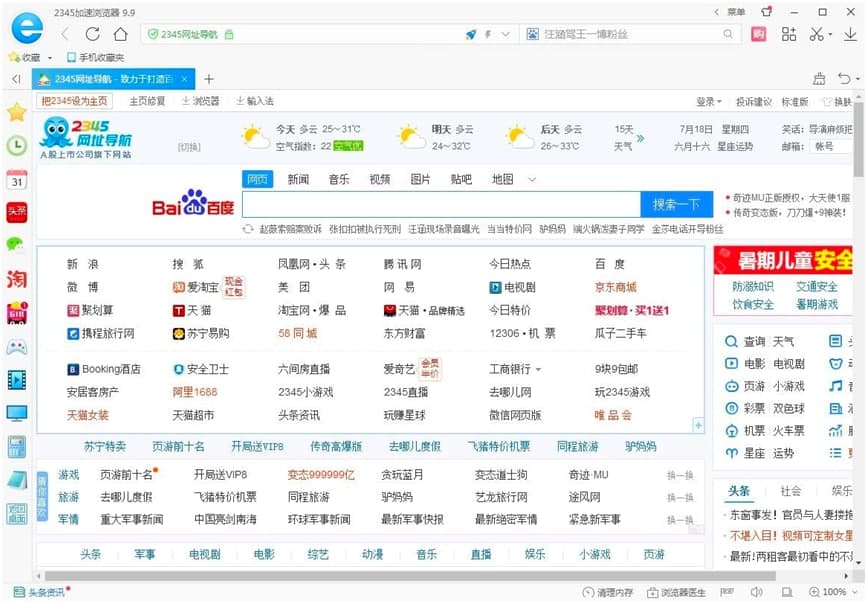Expand the address bar history dropdown arrow

[x=505, y=34]
